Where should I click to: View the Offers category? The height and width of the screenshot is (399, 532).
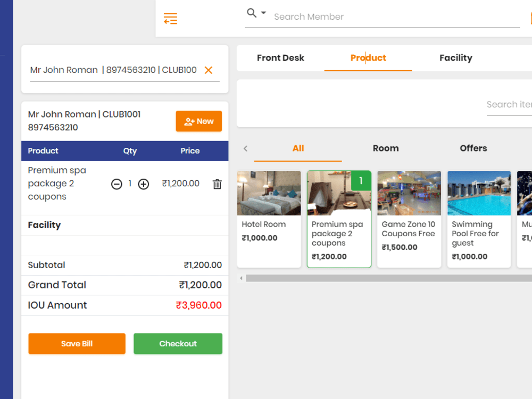pos(473,148)
